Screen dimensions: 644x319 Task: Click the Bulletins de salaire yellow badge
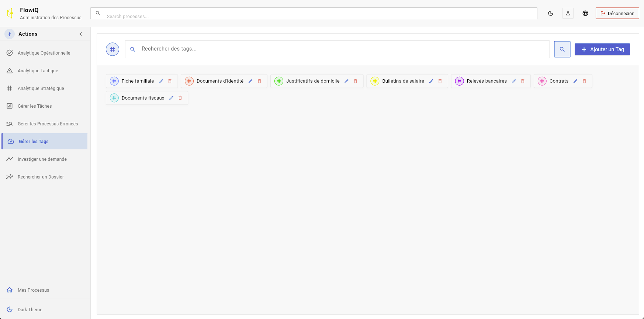[x=375, y=81]
